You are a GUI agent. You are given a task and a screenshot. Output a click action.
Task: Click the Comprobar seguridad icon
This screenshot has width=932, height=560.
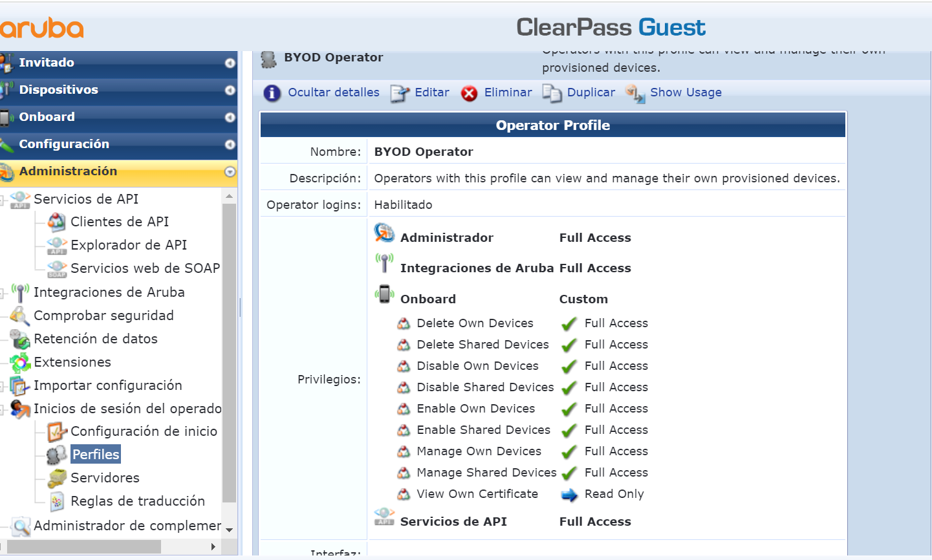tap(19, 316)
